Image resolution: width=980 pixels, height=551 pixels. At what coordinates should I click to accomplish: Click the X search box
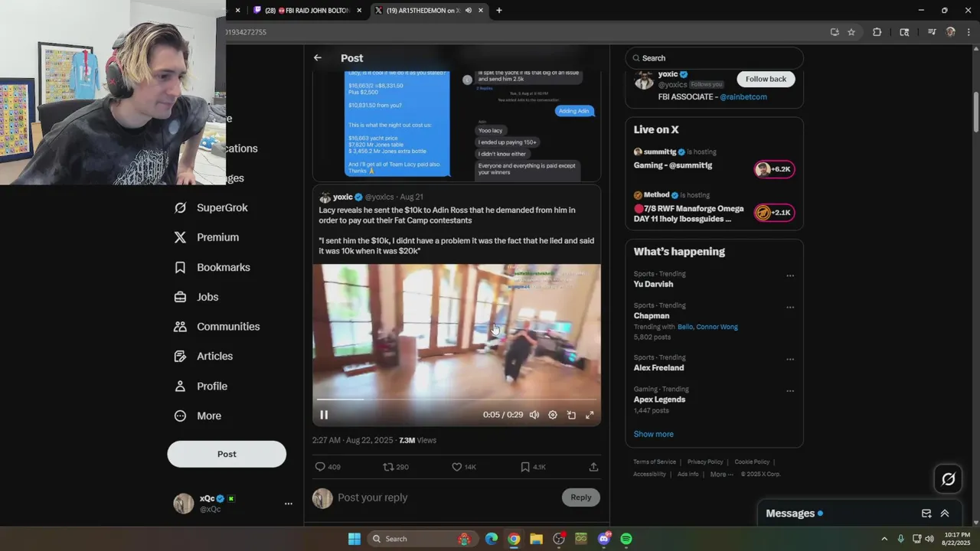[714, 58]
